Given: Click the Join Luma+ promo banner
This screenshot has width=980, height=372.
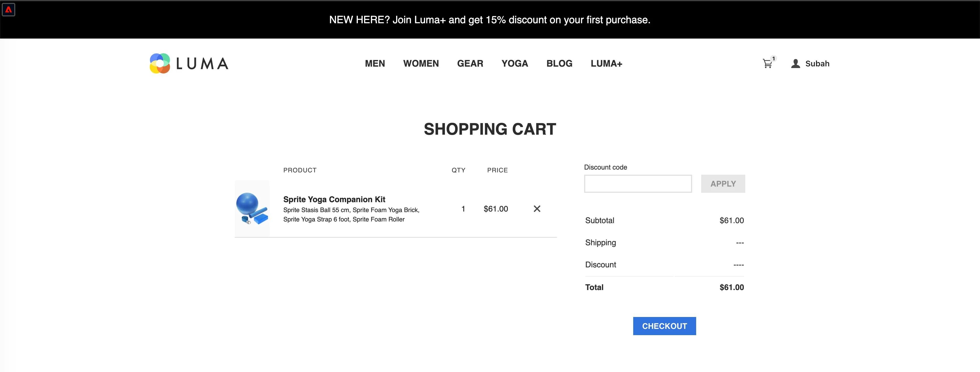Looking at the screenshot, I should click(490, 20).
